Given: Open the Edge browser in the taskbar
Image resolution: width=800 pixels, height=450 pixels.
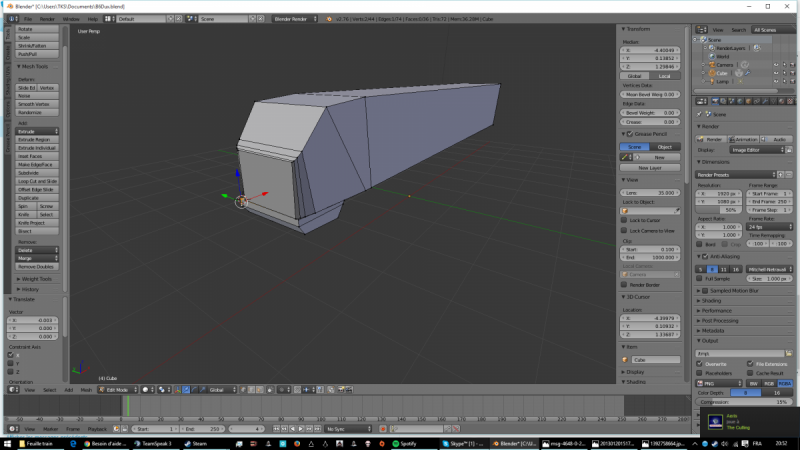Looking at the screenshot, I should tap(72, 444).
